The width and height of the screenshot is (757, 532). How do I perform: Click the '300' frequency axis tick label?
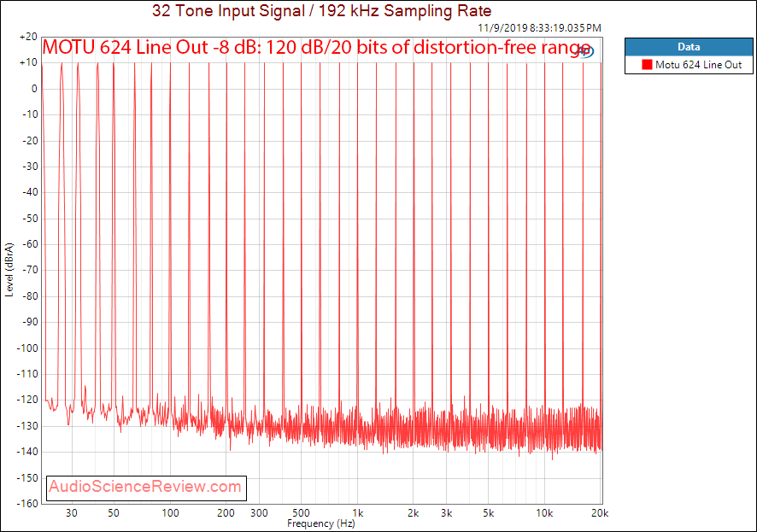click(x=259, y=512)
